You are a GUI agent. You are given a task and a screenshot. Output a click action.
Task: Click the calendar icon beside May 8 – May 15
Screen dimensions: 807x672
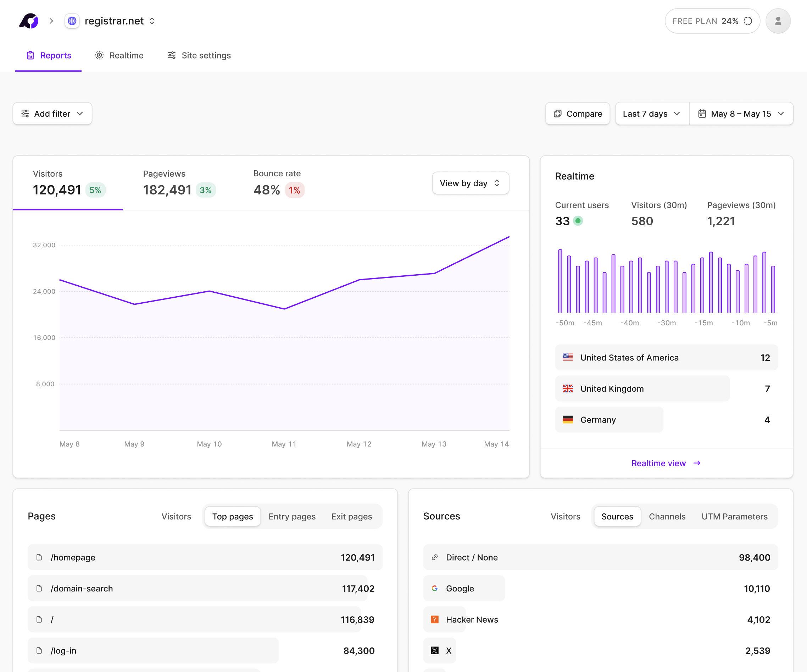coord(702,114)
